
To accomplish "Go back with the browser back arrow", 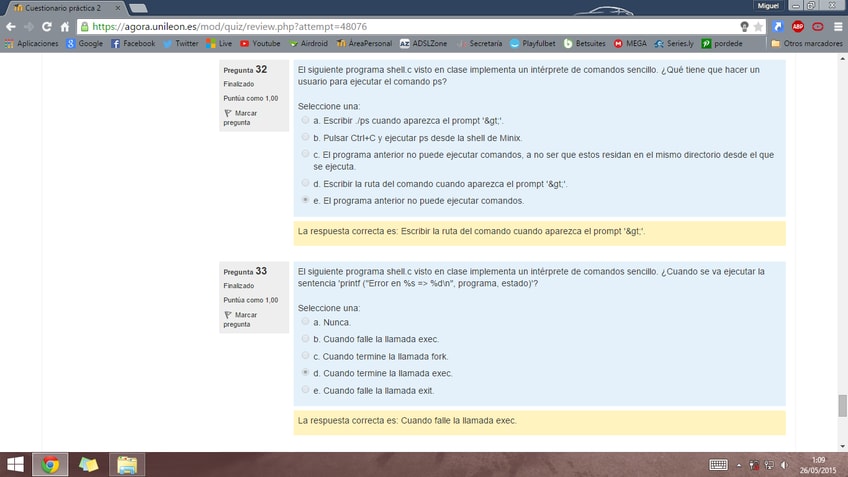I will click(x=11, y=26).
